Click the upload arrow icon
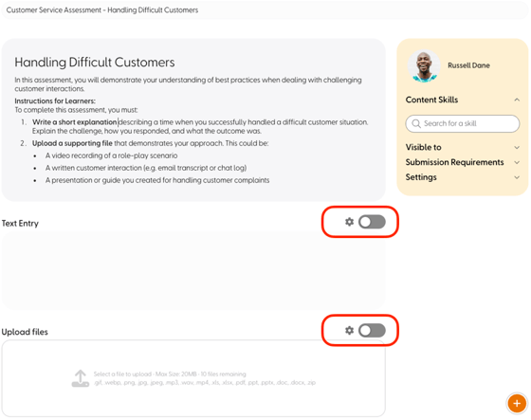This screenshot has width=531, height=420. 81,378
